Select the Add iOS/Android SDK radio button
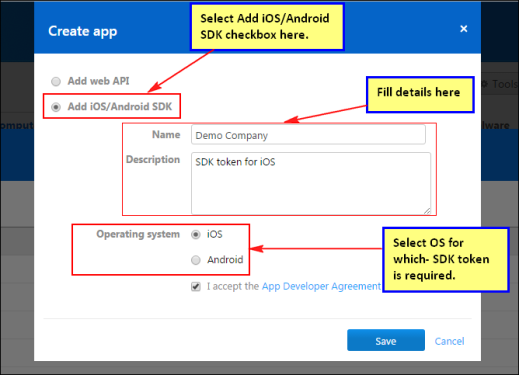 [x=56, y=107]
